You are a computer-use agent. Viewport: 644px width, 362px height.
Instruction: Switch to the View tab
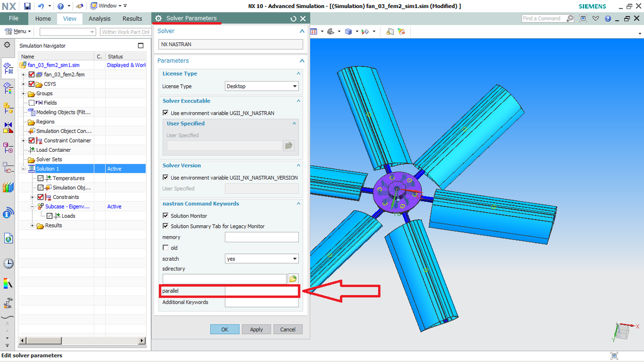70,18
